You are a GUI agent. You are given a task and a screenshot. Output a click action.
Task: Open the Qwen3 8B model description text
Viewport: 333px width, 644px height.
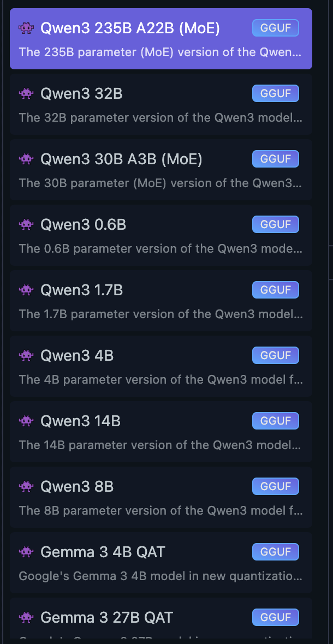[160, 510]
